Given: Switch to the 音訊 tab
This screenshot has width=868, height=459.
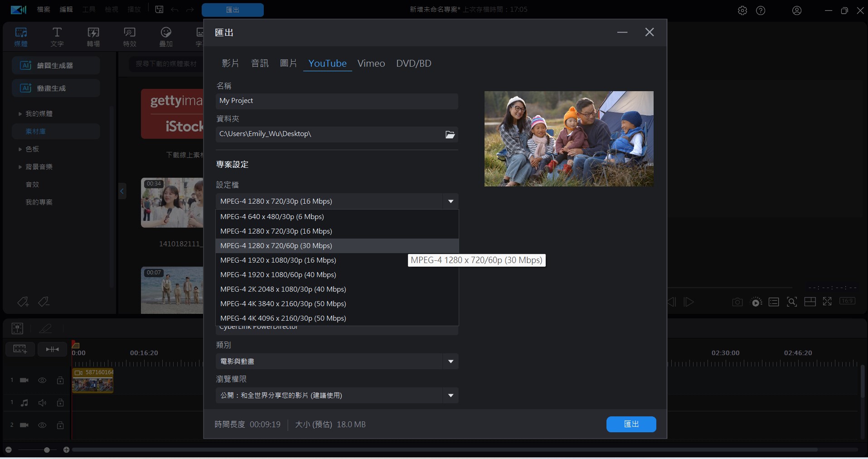Looking at the screenshot, I should 260,63.
